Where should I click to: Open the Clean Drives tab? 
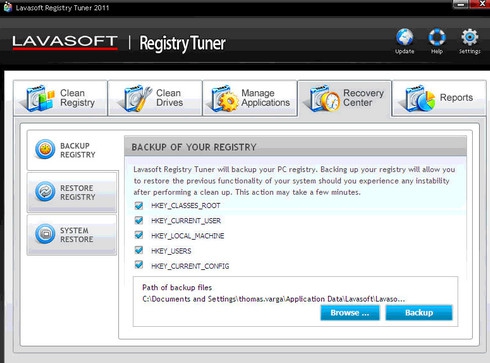[155, 98]
